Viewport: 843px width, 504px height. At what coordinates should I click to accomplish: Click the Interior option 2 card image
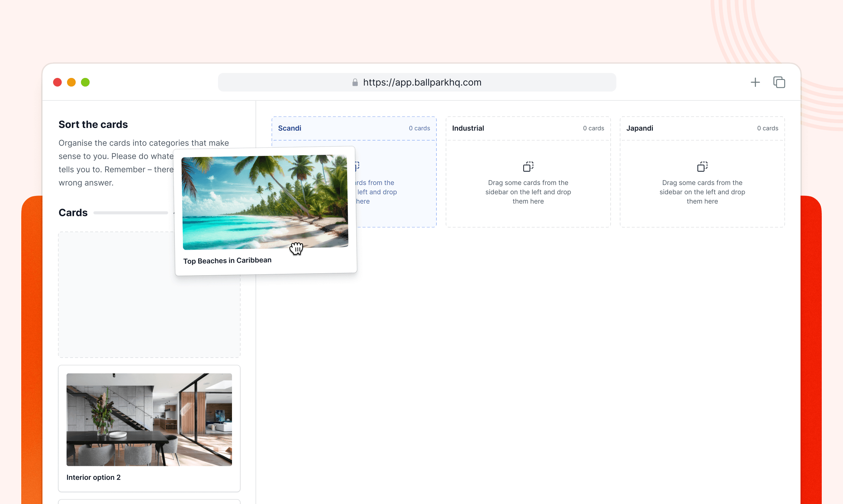point(149,419)
